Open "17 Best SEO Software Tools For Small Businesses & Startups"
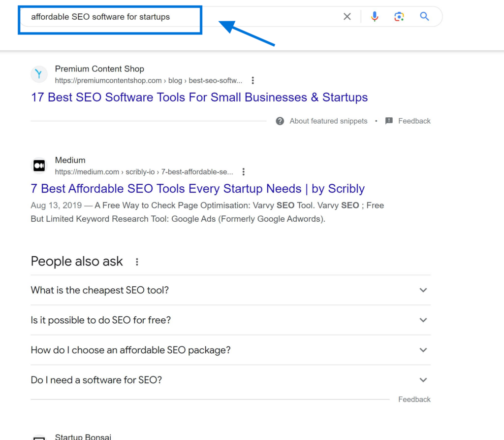This screenshot has height=440, width=504. click(199, 97)
